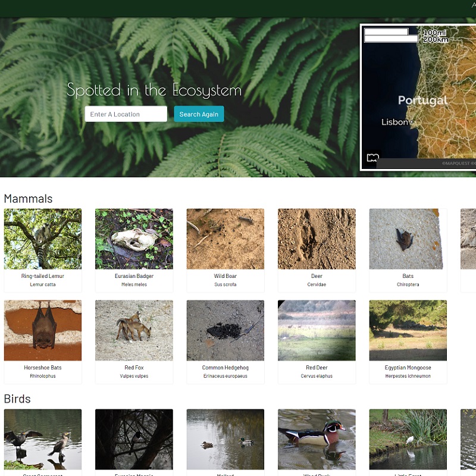
Task: Click the Meles meles scientific name
Action: (x=134, y=284)
